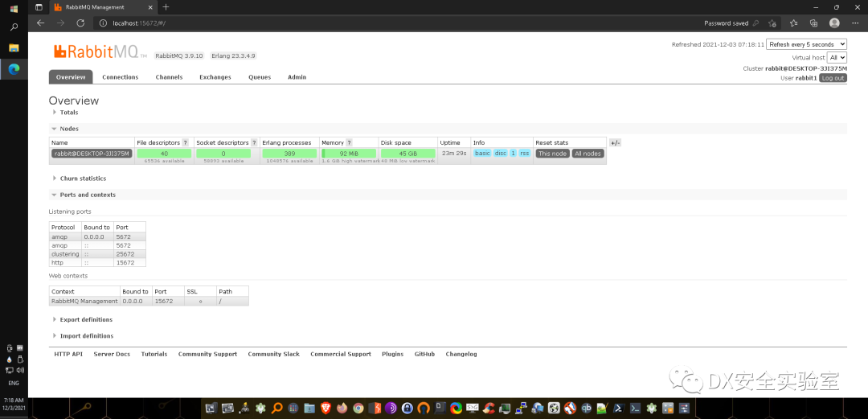Switch to the Queues tab
The width and height of the screenshot is (868, 419).
(260, 77)
